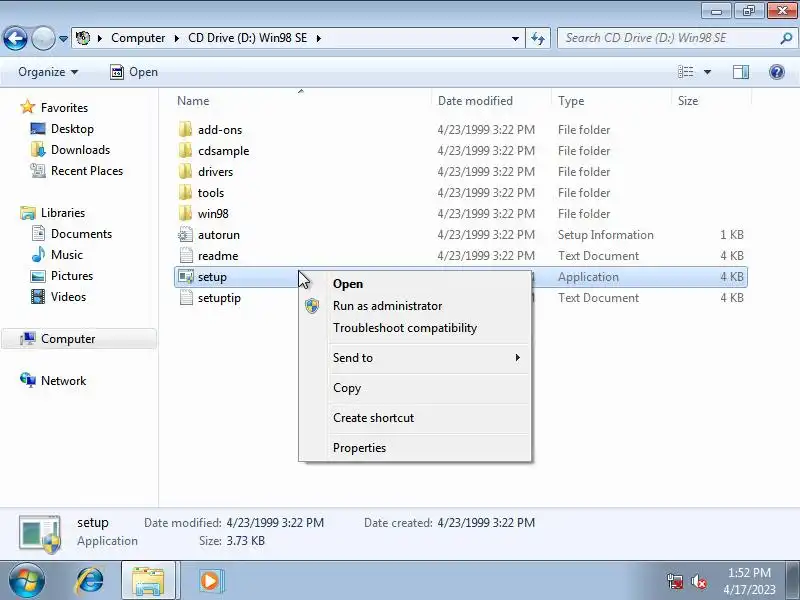Toggle the preview pane

[x=741, y=72]
